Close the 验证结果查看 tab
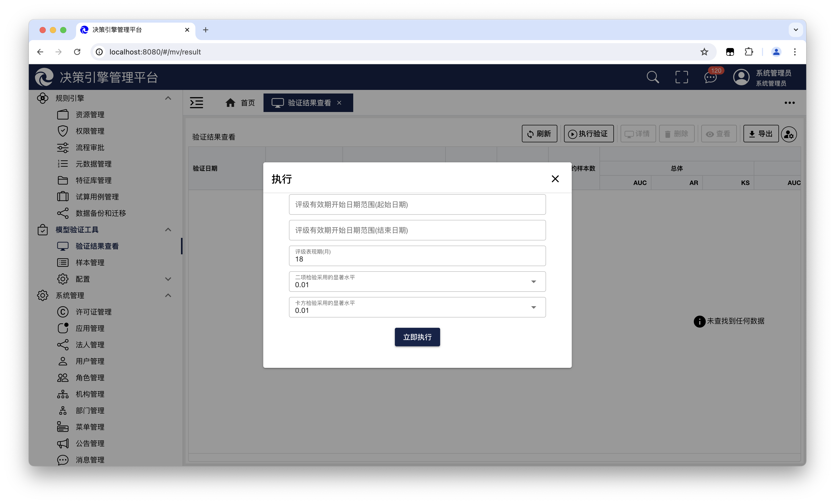835x504 pixels. pyautogui.click(x=339, y=103)
